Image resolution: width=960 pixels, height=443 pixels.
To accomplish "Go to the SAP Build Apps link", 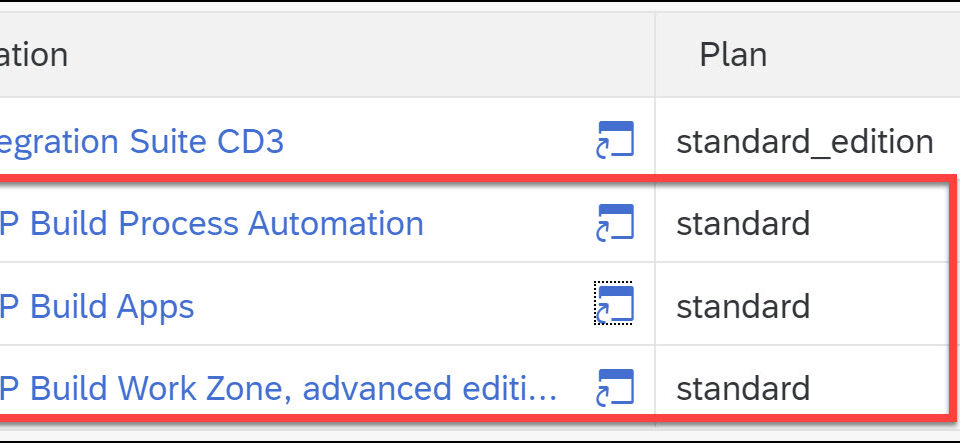I will point(97,307).
